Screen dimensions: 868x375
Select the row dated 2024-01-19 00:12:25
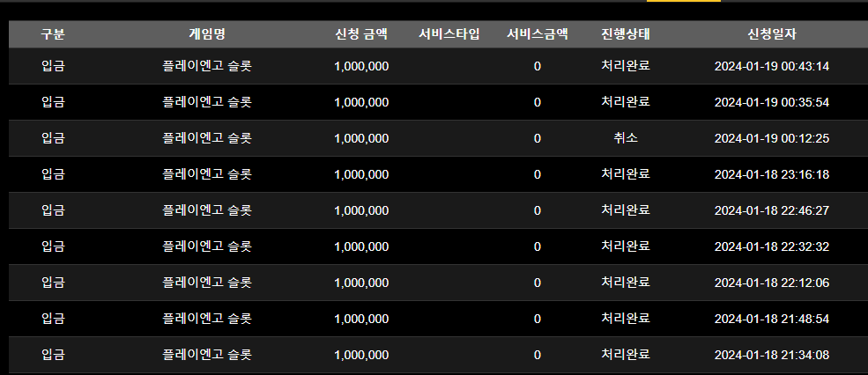(x=439, y=138)
